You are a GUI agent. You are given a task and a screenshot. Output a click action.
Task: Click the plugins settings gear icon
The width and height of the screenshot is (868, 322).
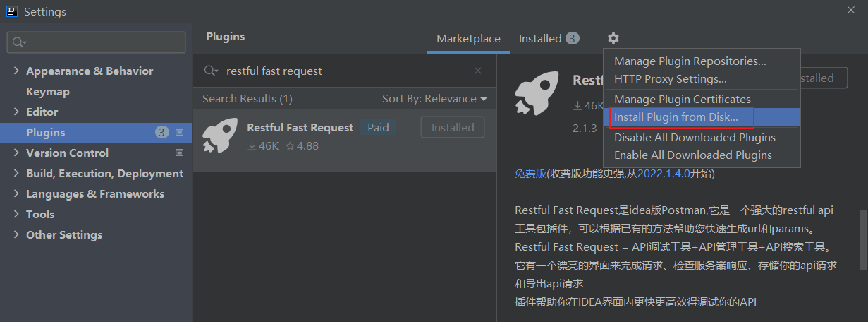click(x=613, y=38)
